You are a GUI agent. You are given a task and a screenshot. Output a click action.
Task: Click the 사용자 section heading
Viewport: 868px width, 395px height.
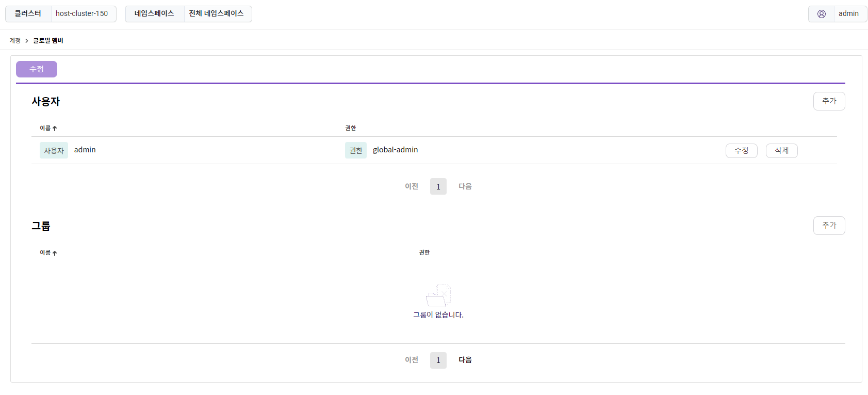pyautogui.click(x=46, y=102)
